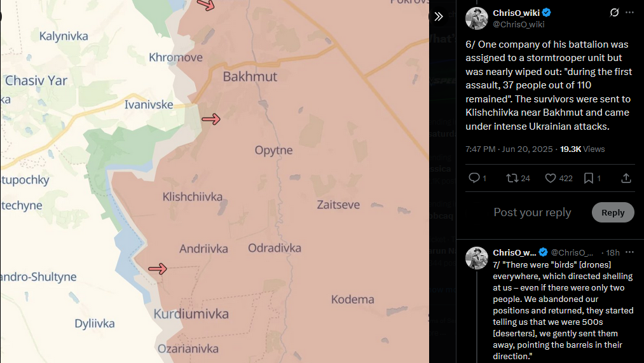Open more options on the 7/ reply tweet
Viewport: 644px width, 363px height.
pyautogui.click(x=629, y=252)
